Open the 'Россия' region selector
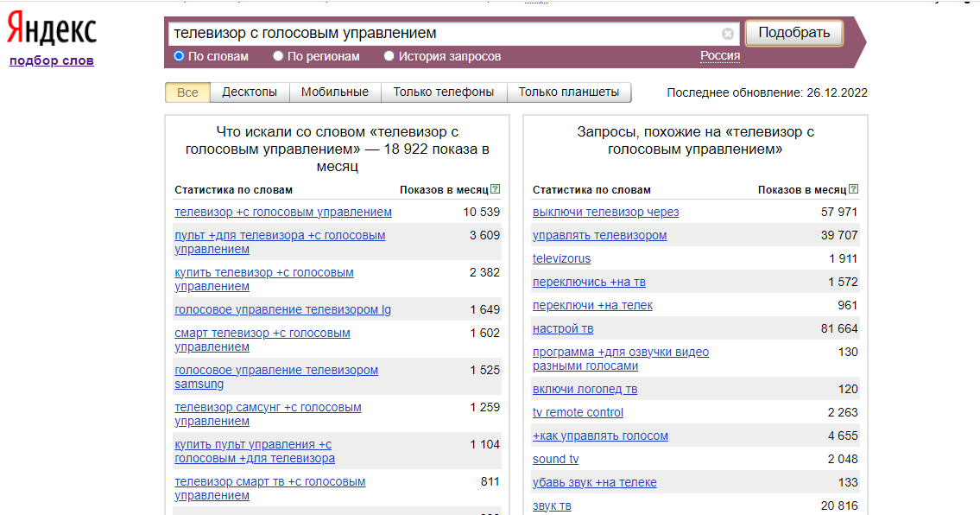 [720, 55]
